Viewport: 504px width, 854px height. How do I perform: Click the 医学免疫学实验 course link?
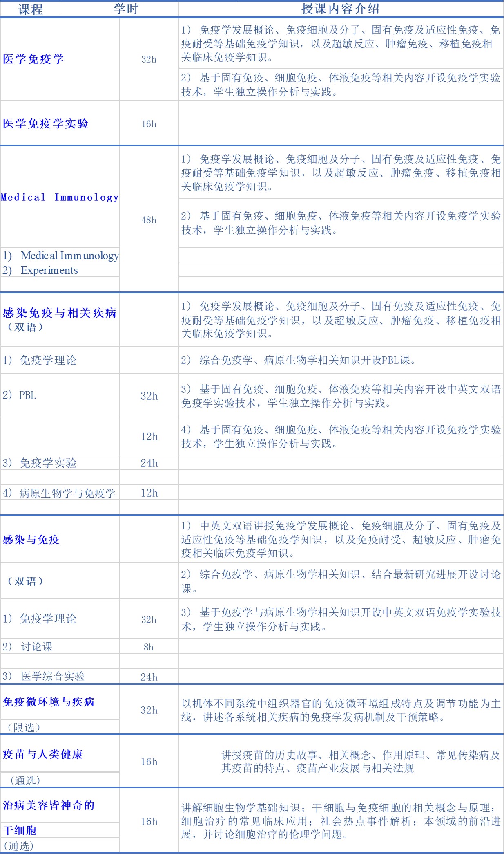pyautogui.click(x=46, y=123)
